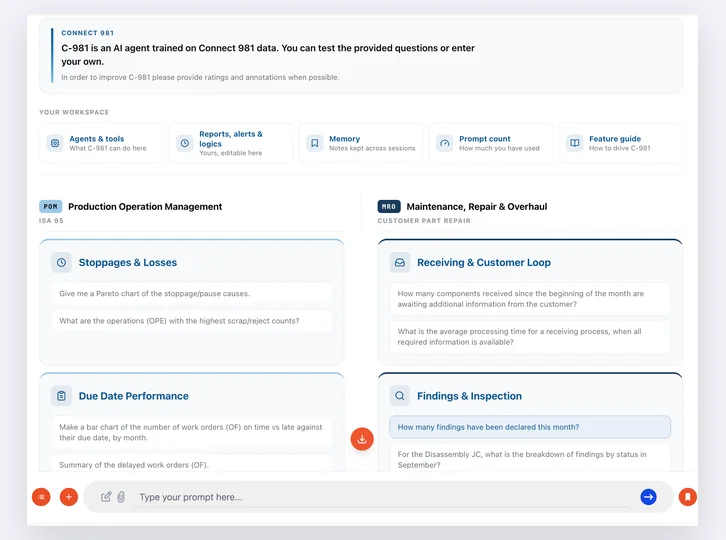Click the Due Date Performance clipboard icon
Screen dimensions: 726x540
[62, 396]
